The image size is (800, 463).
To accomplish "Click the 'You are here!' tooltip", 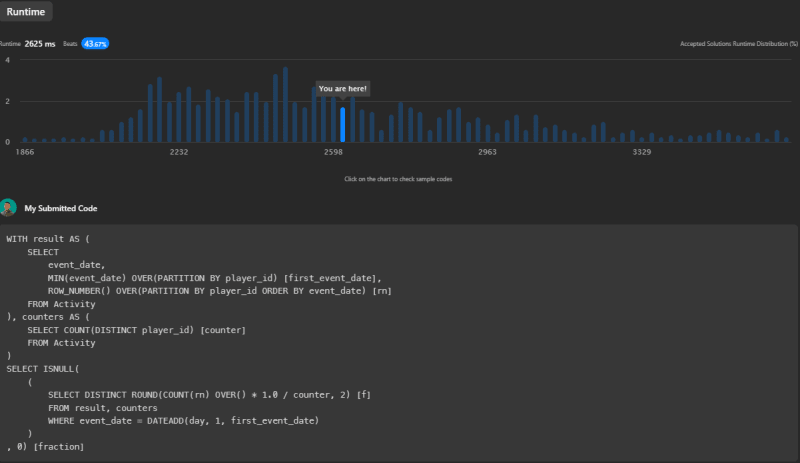I will (342, 89).
